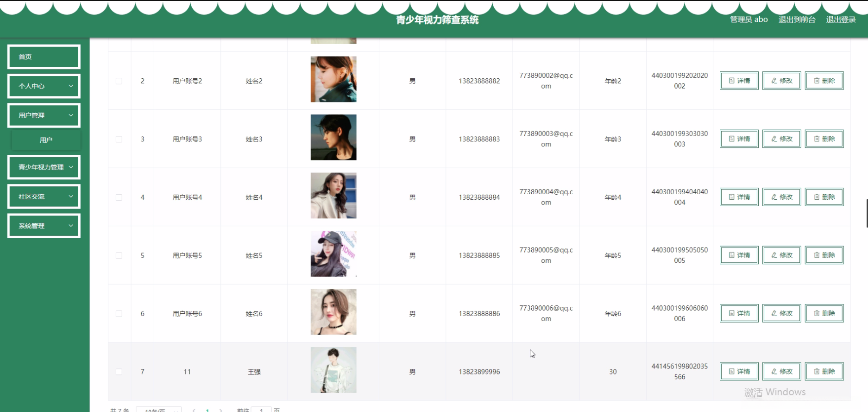Click 退出到前台 in header

point(797,19)
